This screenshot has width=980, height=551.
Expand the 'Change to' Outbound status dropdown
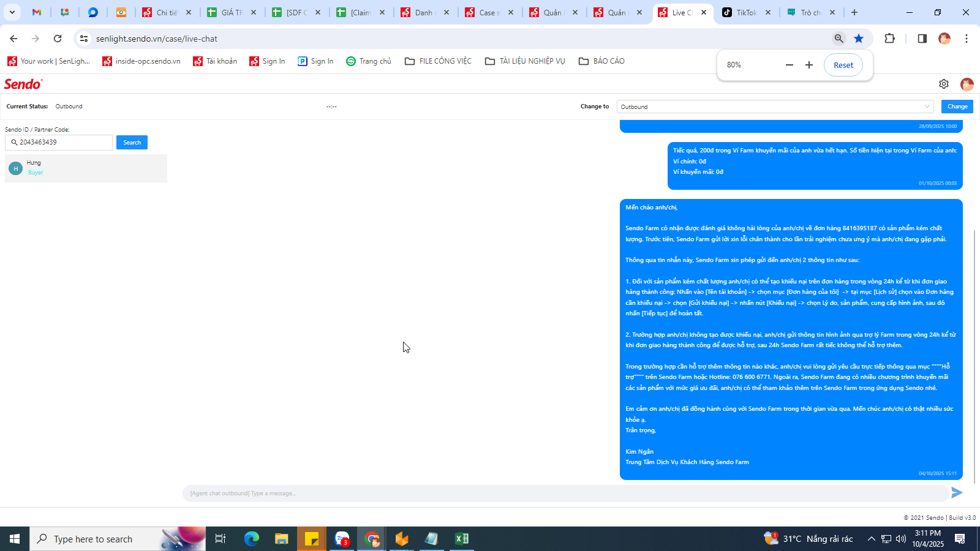pos(775,107)
